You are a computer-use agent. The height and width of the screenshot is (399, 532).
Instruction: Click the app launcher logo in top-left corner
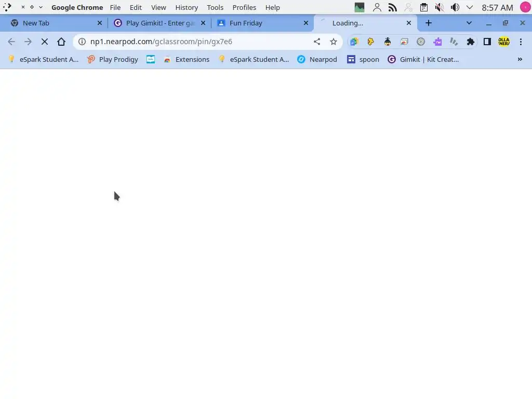tap(7, 7)
